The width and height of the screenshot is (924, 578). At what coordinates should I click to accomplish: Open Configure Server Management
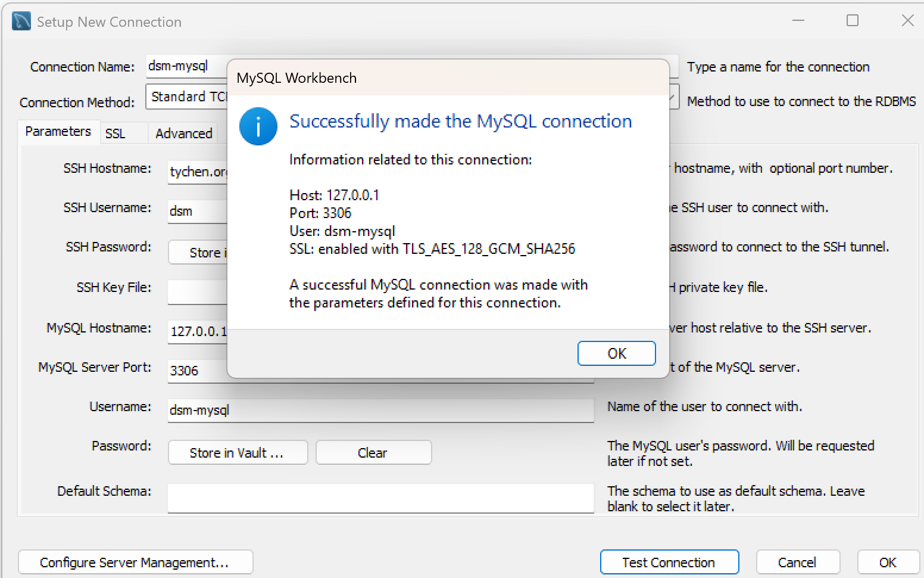coord(135,563)
